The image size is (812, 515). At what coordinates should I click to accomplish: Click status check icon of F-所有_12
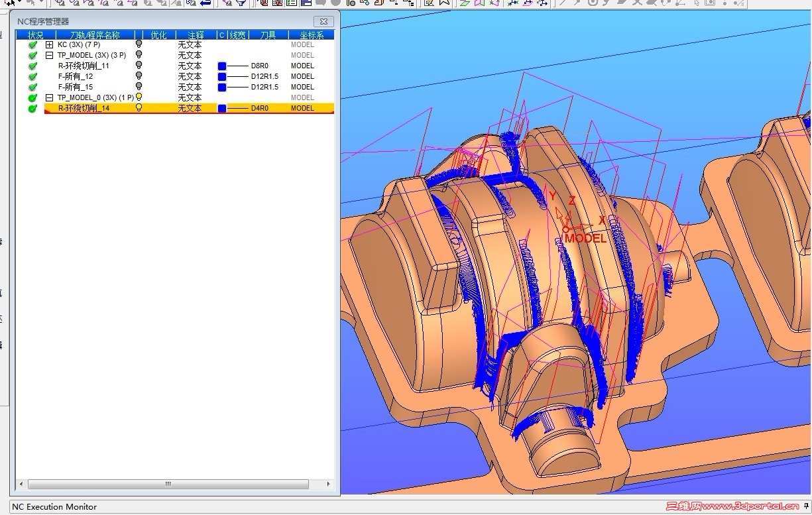[x=32, y=77]
